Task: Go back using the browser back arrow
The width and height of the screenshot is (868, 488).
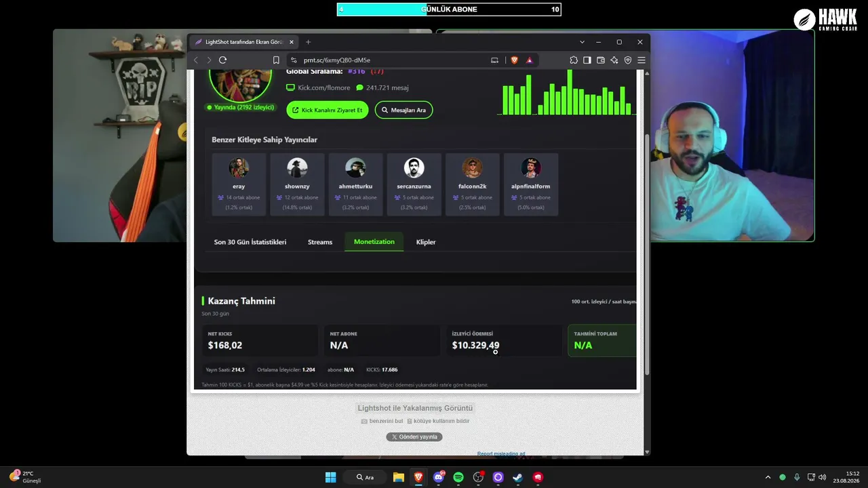Action: tap(196, 60)
